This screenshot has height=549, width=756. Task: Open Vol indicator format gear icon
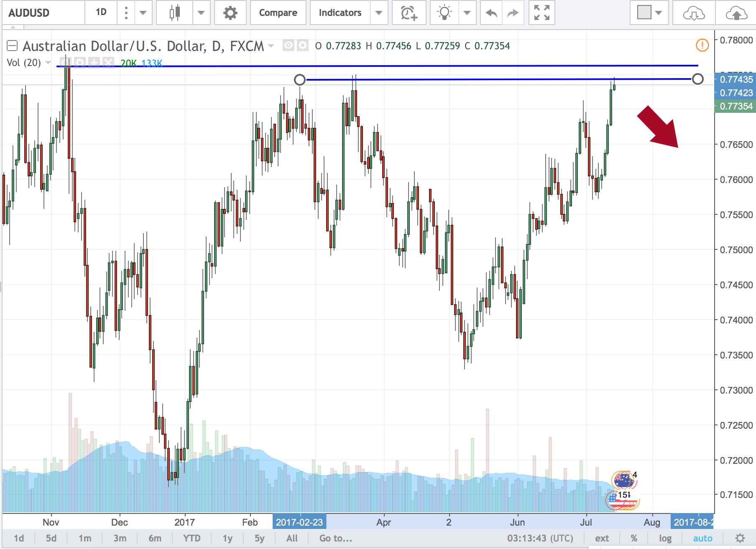80,63
